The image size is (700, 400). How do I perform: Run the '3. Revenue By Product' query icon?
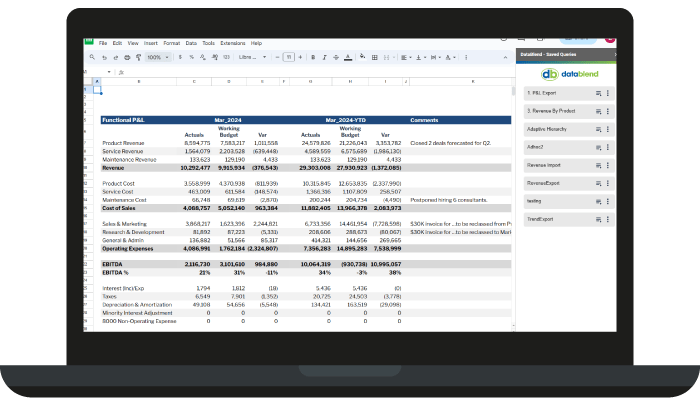pos(598,111)
